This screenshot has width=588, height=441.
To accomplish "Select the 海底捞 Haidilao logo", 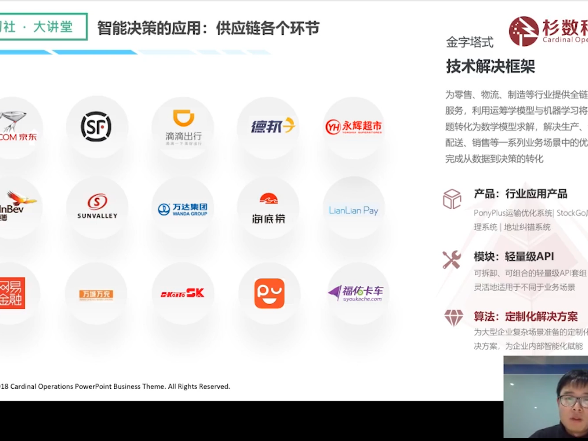I will [268, 208].
